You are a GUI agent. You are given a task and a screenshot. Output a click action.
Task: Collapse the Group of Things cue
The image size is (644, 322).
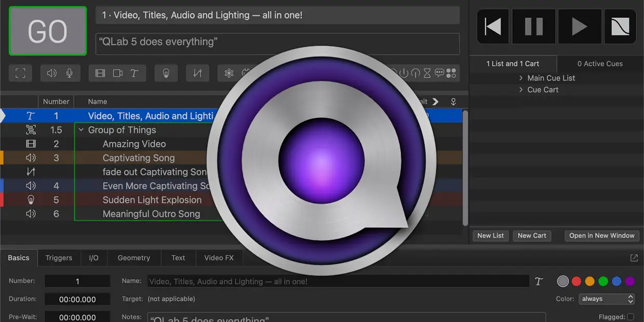coord(81,130)
